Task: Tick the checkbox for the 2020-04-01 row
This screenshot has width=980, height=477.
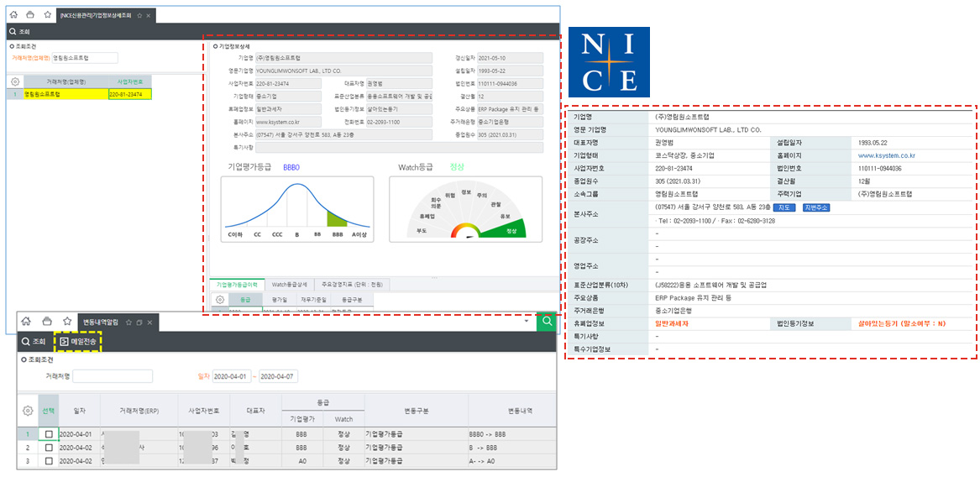Action: pos(49,434)
